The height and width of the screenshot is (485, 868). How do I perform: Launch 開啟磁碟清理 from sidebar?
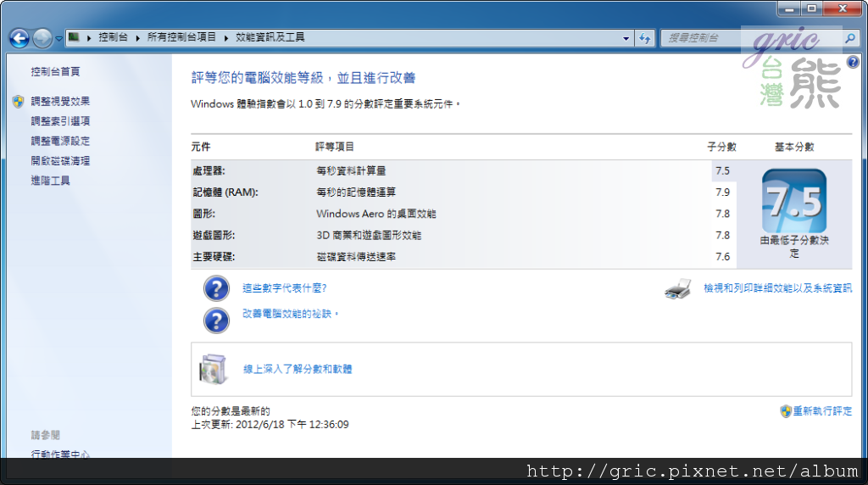[60, 161]
